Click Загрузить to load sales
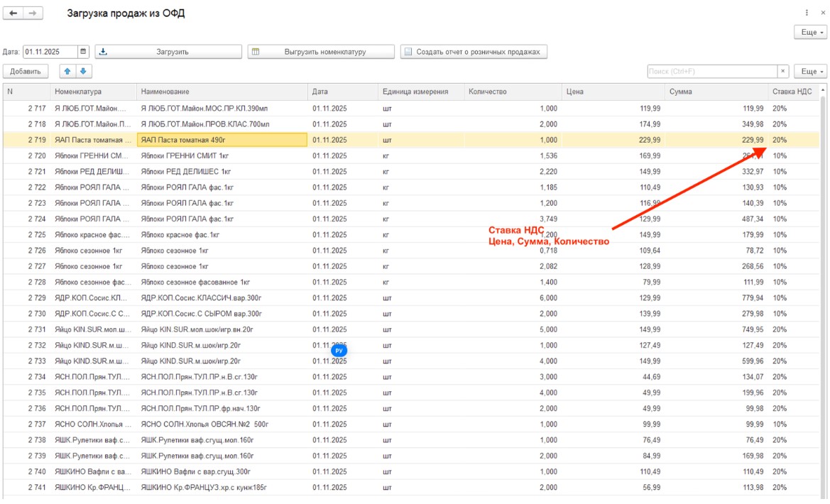This screenshot has width=830, height=504. (x=168, y=52)
